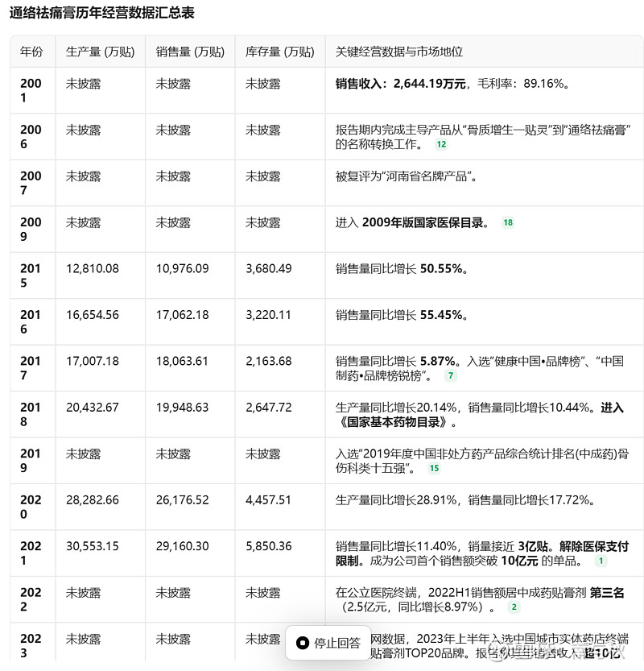Click the year cell 2015
This screenshot has width=644, height=671.
tap(31, 275)
